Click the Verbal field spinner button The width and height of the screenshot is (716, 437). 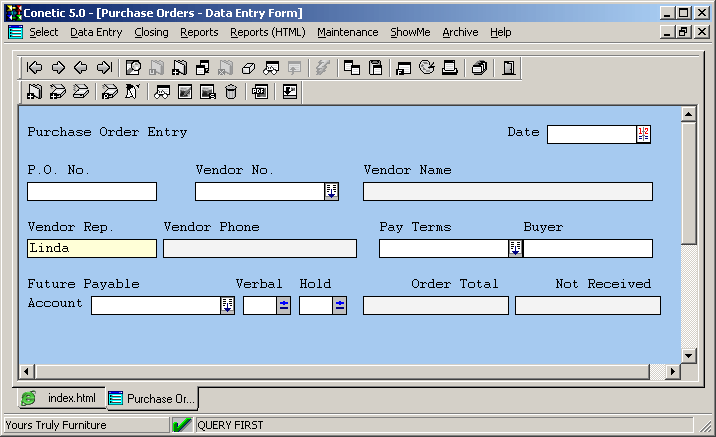[x=283, y=306]
